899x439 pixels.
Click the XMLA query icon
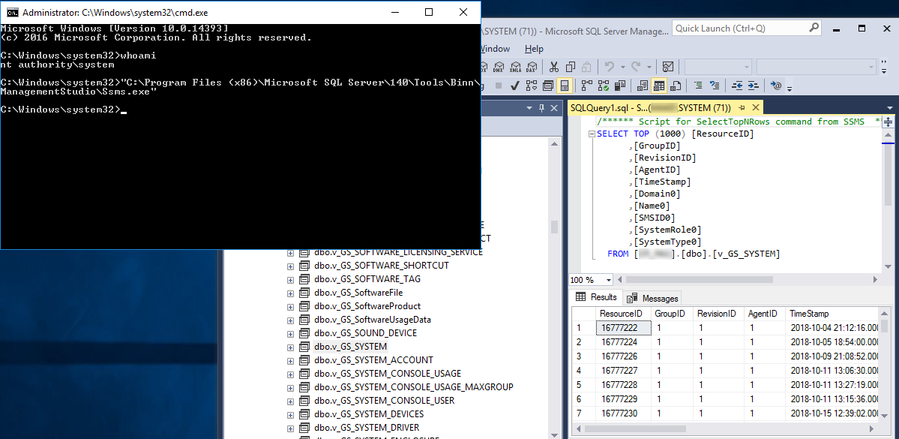click(x=515, y=66)
